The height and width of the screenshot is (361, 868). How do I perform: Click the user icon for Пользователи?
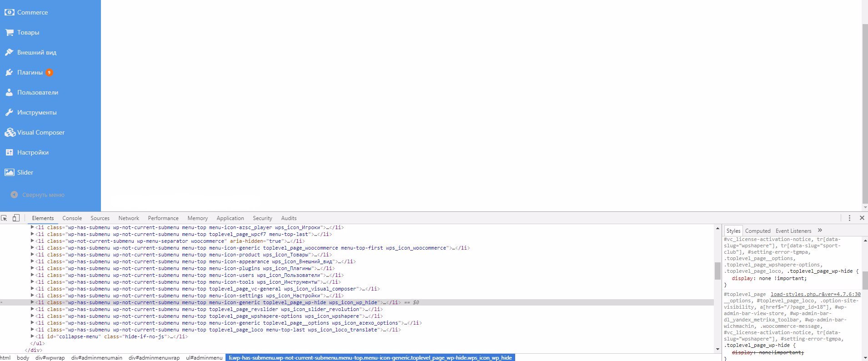[x=9, y=92]
